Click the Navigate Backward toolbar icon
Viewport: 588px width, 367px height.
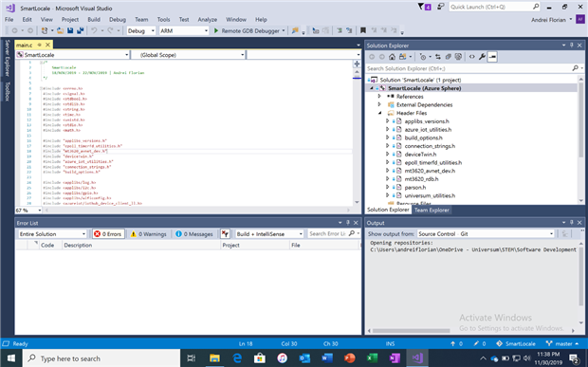14,30
